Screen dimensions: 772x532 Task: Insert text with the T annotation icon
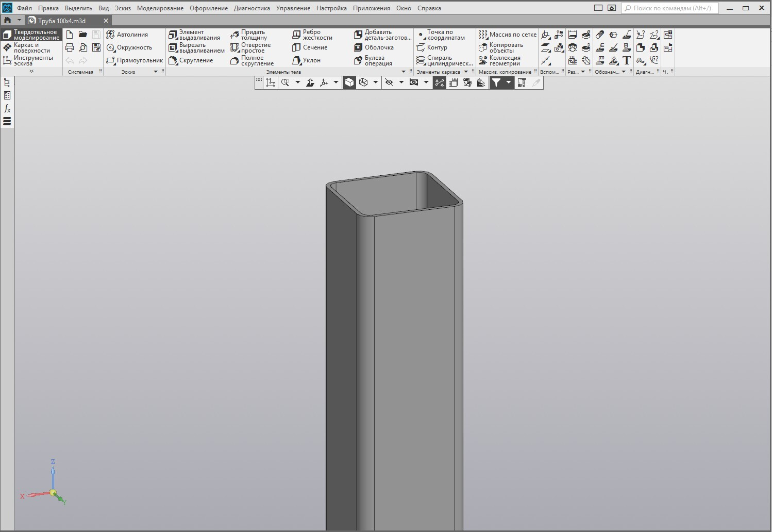(627, 60)
